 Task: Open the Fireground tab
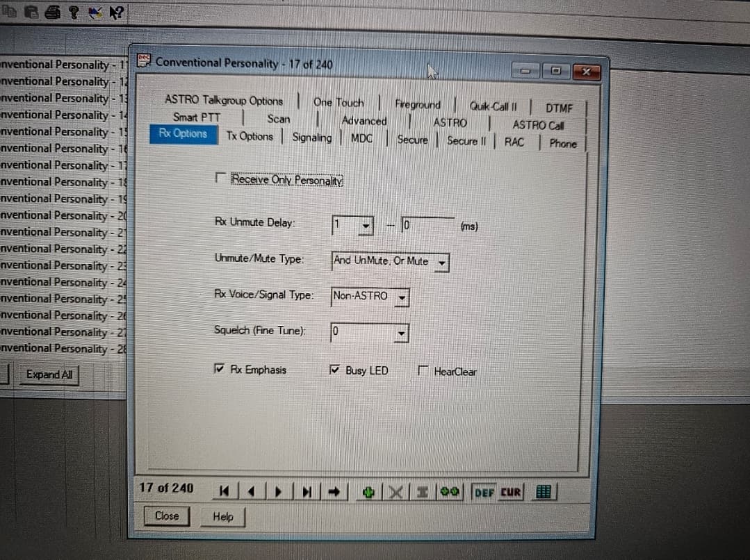(418, 105)
